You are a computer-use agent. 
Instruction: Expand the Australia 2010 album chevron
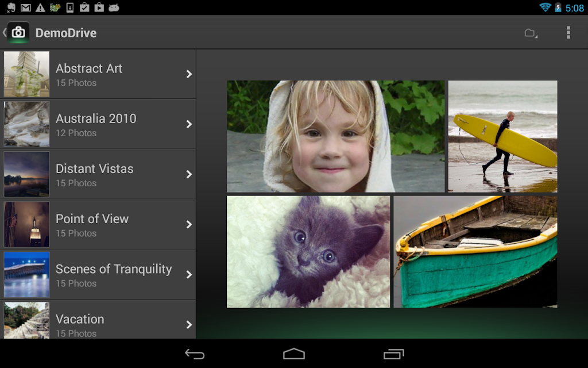[189, 124]
